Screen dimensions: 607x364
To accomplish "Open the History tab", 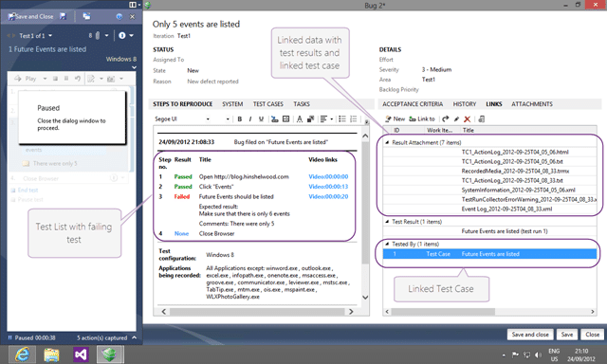I will point(465,104).
